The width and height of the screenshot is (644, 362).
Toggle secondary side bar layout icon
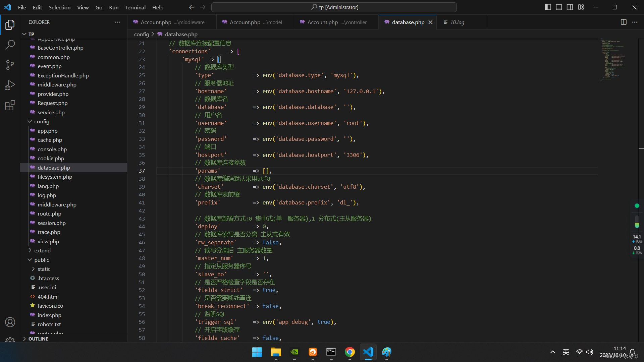coord(570,7)
